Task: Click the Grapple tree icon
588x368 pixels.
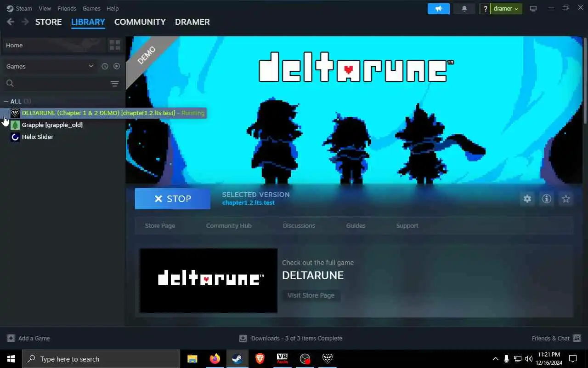Action: pos(15,125)
